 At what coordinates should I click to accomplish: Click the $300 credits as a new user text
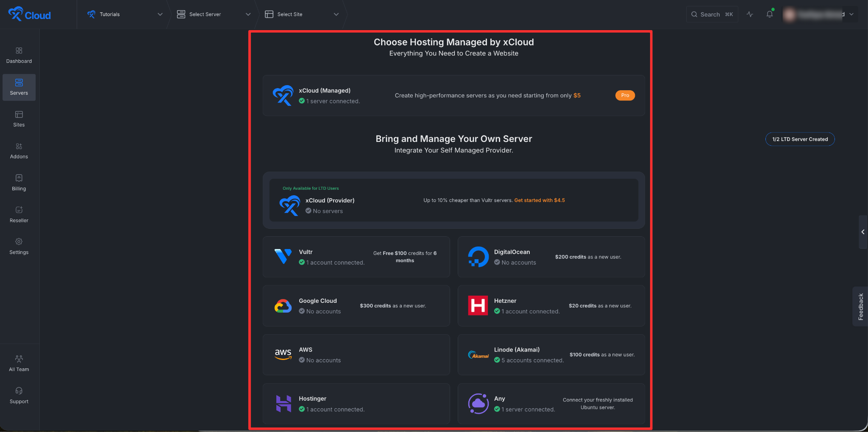pos(393,306)
